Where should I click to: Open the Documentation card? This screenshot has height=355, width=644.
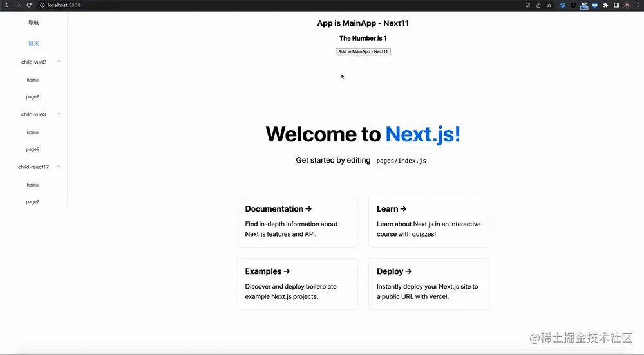tap(298, 221)
